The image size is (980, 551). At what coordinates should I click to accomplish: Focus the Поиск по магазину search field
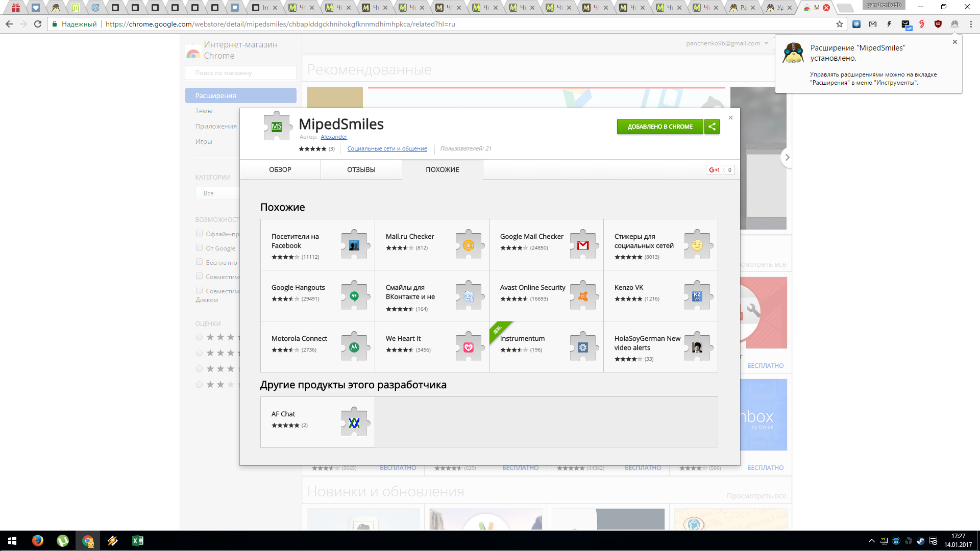tap(241, 73)
